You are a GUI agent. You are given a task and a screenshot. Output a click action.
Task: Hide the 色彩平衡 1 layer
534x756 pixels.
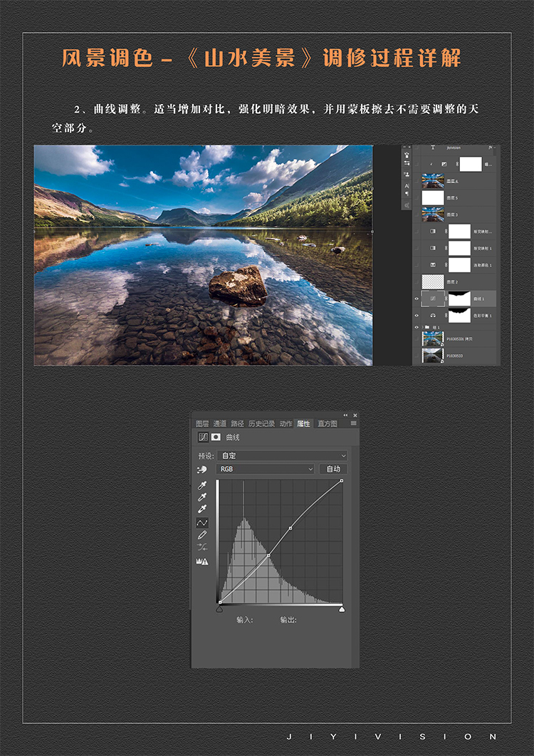click(417, 316)
